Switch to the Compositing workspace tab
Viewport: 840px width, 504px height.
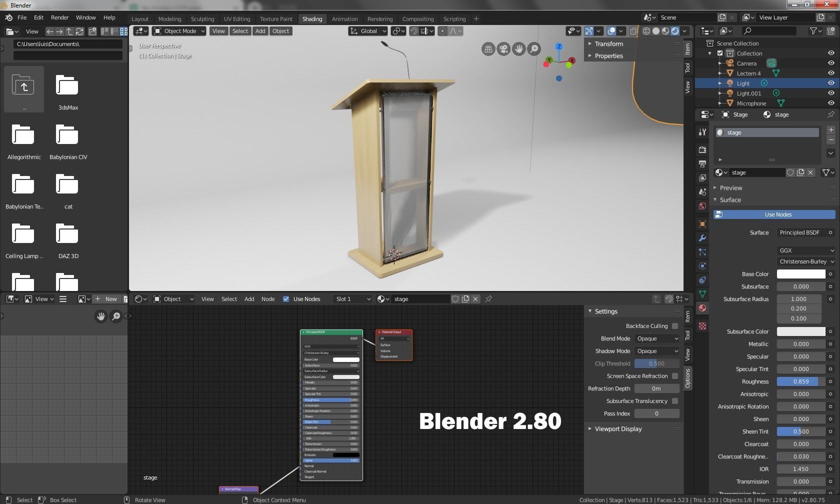418,19
